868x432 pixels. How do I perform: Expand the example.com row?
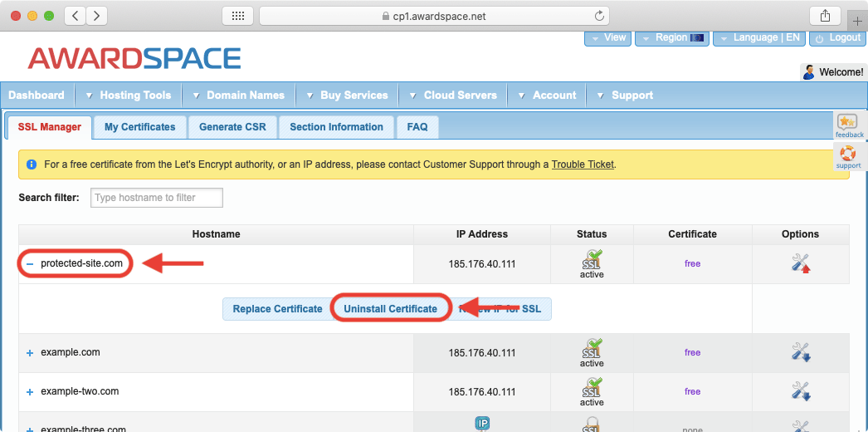click(30, 353)
